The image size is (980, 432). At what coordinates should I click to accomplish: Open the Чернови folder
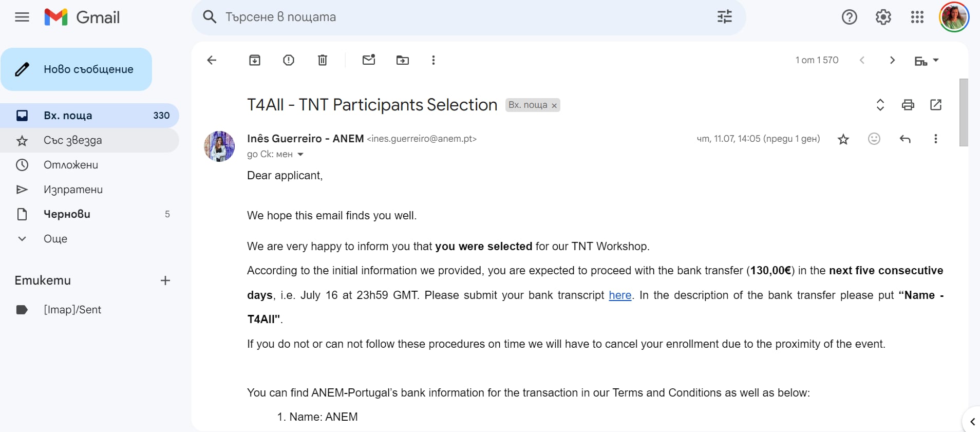(x=67, y=214)
